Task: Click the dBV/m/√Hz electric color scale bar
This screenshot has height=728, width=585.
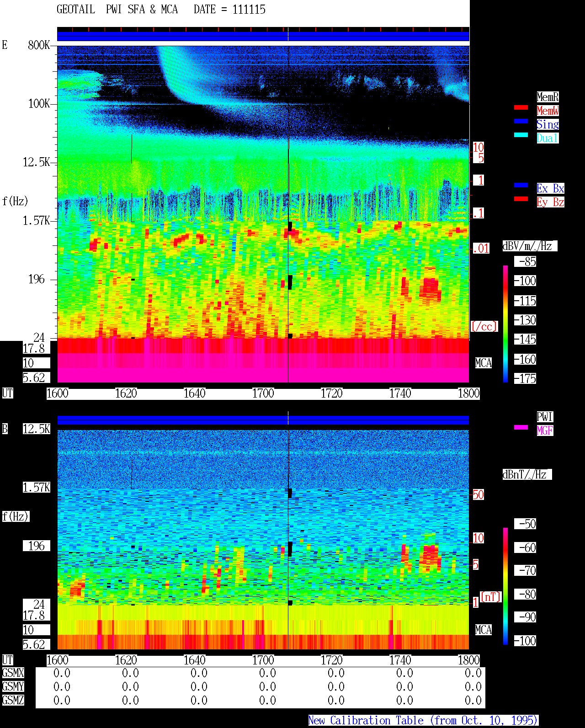Action: pyautogui.click(x=505, y=324)
